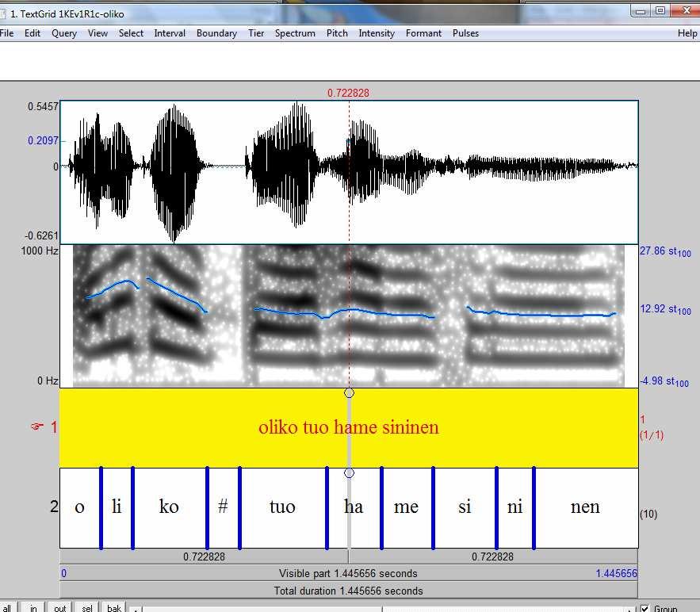700x612 pixels.
Task: Open the Formant menu
Action: [423, 33]
